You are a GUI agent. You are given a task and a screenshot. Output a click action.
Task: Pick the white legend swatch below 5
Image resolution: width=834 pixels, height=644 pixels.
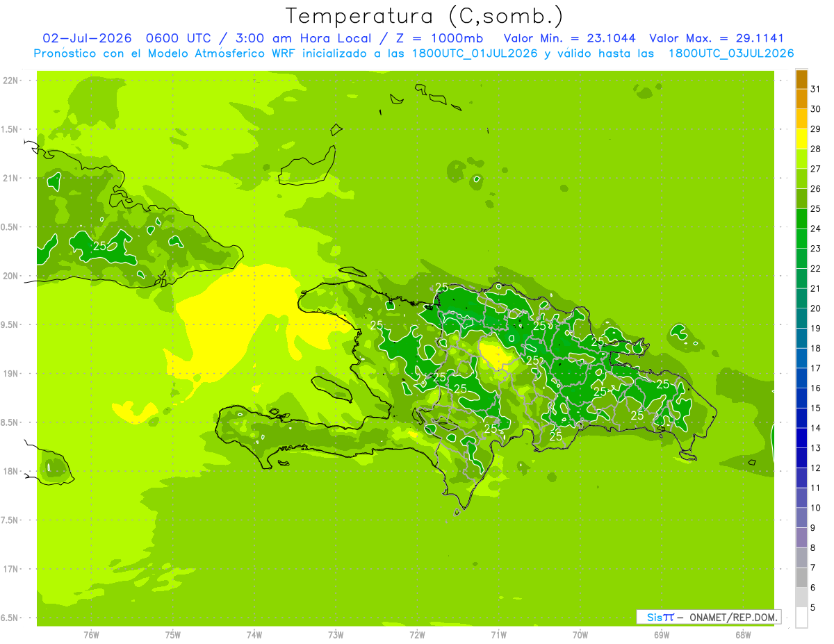point(801,618)
